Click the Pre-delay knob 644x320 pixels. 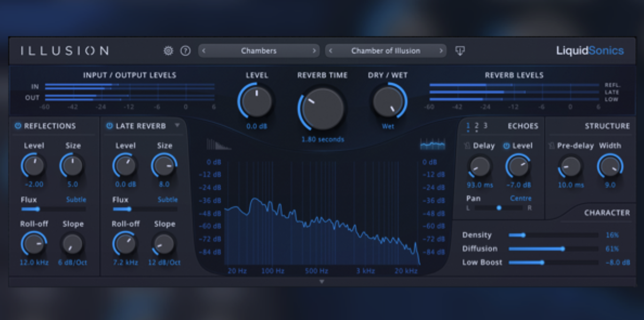tap(571, 166)
